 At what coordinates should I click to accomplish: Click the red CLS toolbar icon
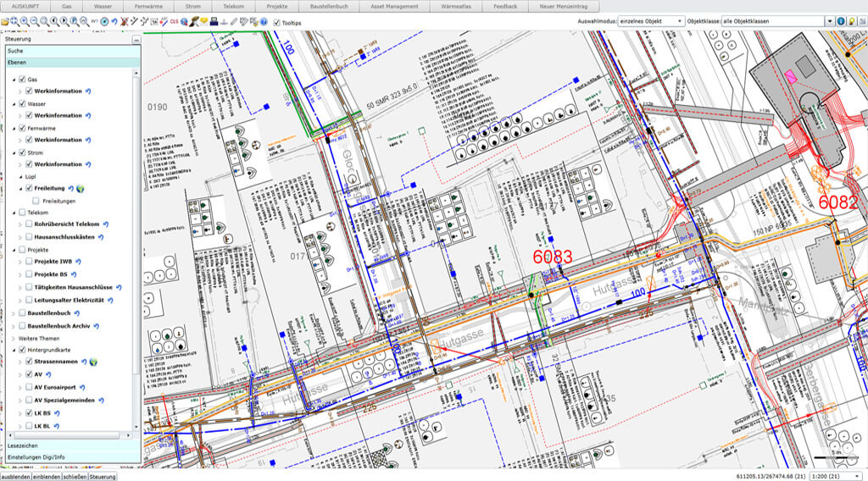[x=174, y=20]
